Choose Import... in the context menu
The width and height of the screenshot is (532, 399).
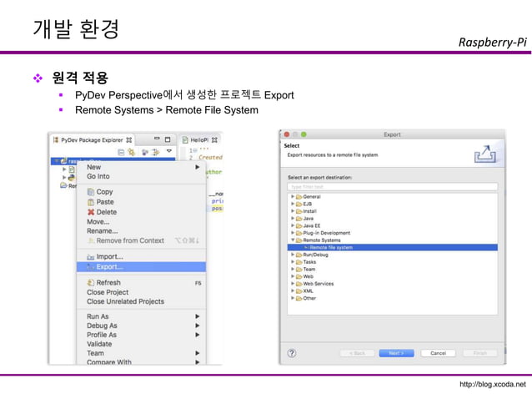141,257
